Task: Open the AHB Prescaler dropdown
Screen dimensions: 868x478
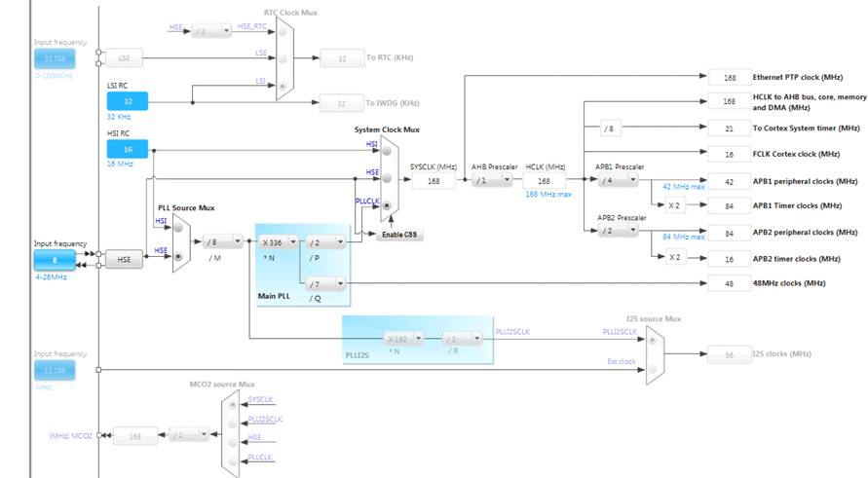Action: click(x=491, y=181)
